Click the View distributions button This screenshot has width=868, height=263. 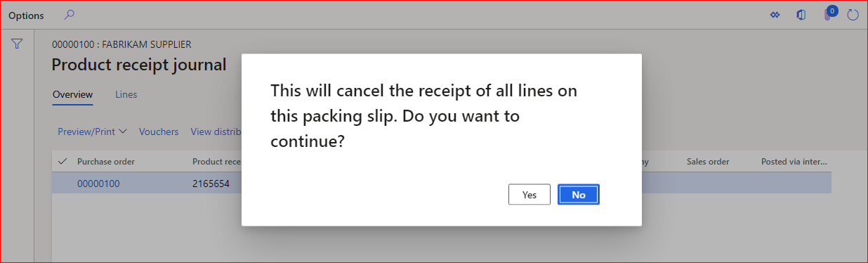(216, 131)
